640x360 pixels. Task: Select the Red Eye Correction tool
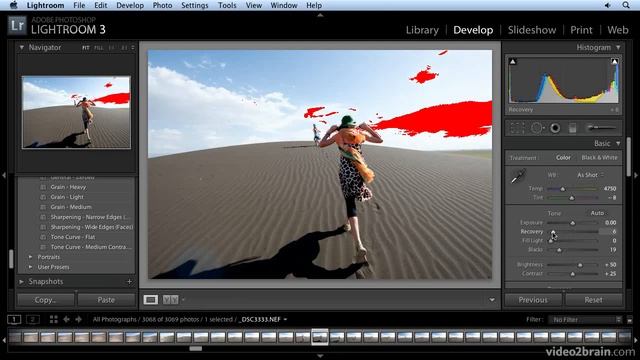coord(555,128)
